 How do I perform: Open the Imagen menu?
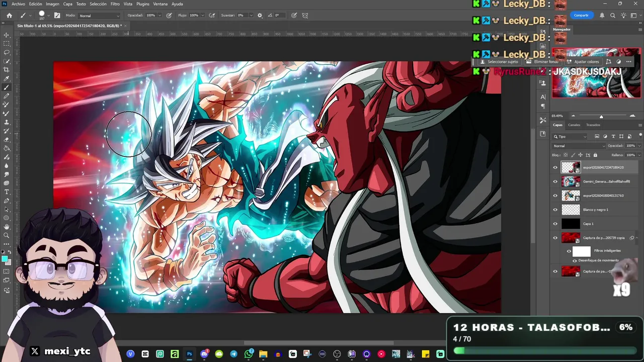point(52,4)
